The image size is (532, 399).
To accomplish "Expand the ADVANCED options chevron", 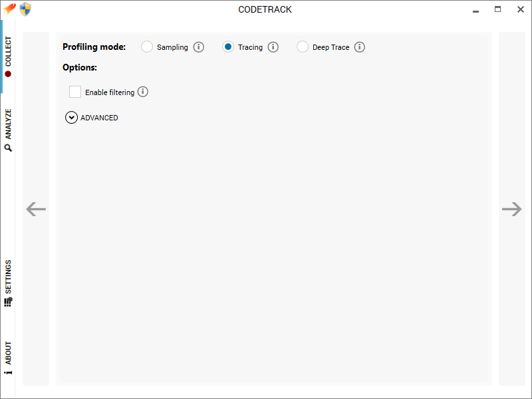I will click(71, 118).
